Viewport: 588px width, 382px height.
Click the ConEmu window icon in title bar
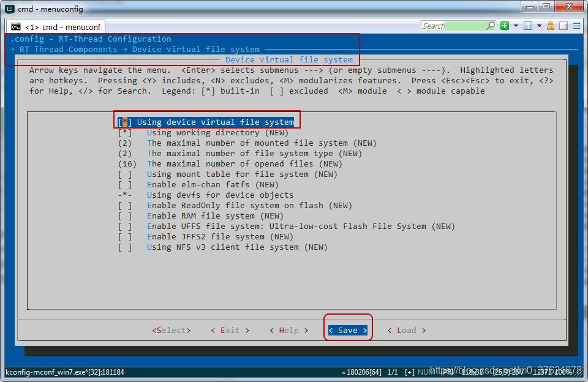click(x=9, y=9)
